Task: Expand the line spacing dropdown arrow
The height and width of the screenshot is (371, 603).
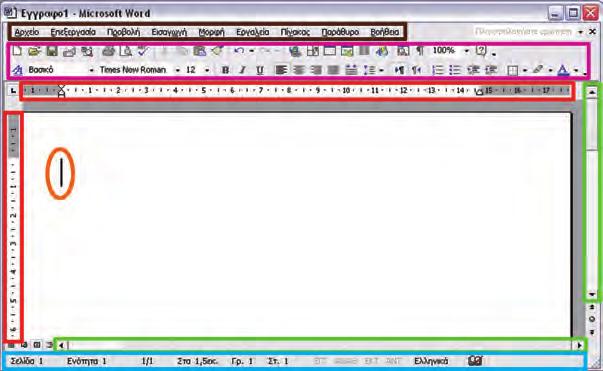Action: (x=381, y=70)
